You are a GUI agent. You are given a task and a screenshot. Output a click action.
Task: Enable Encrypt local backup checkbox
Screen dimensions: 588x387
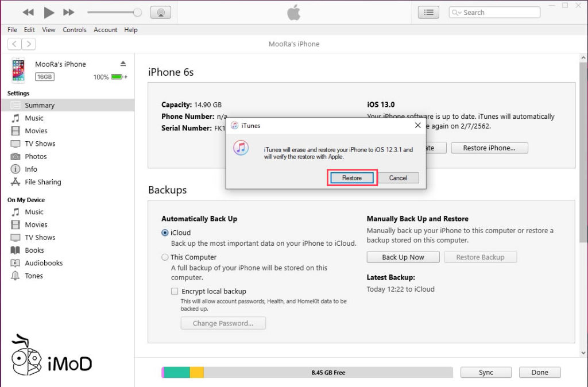point(175,291)
